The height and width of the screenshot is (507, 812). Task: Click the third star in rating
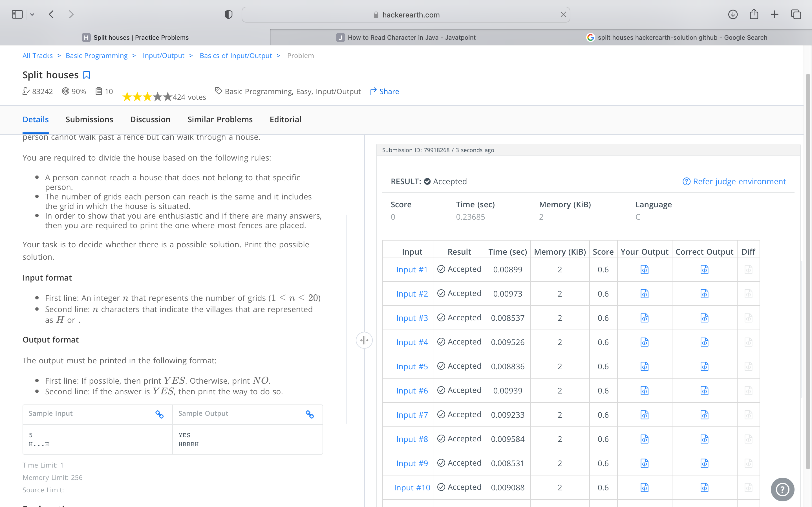tap(147, 97)
